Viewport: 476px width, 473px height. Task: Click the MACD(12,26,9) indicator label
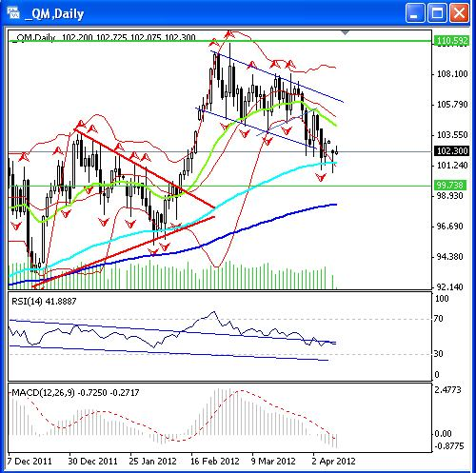75,393
